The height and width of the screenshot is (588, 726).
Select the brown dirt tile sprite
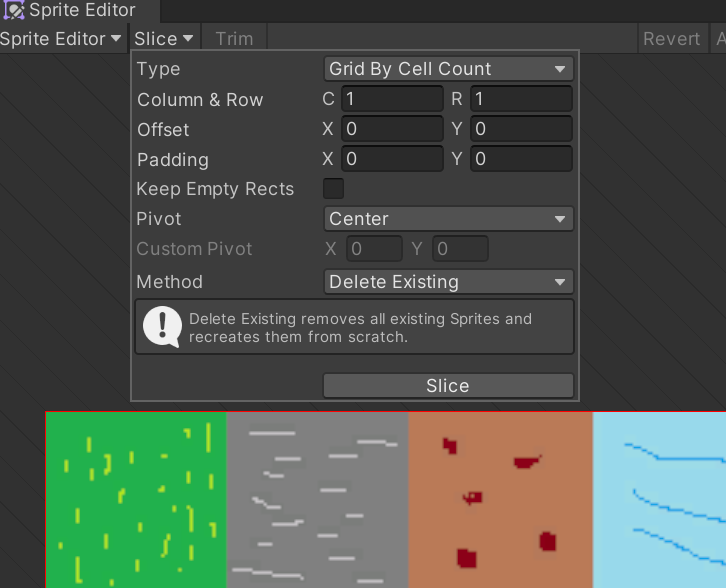(x=501, y=500)
